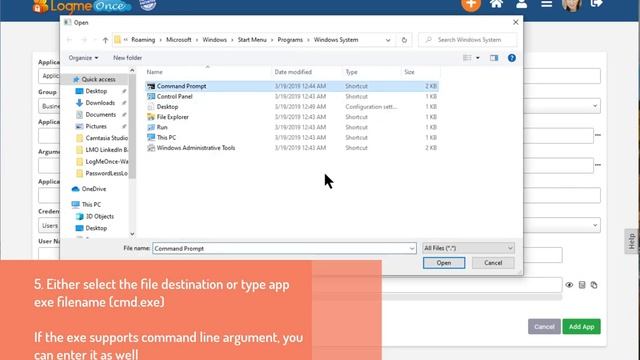Select the Control Panel shortcut
This screenshot has width=640, height=360.
coord(292,96)
